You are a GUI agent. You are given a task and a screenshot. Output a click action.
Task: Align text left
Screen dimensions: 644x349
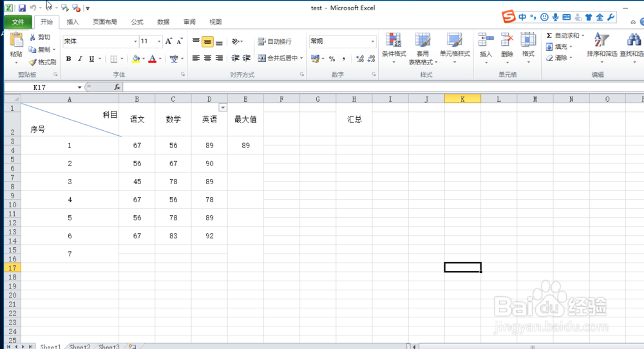(x=196, y=59)
